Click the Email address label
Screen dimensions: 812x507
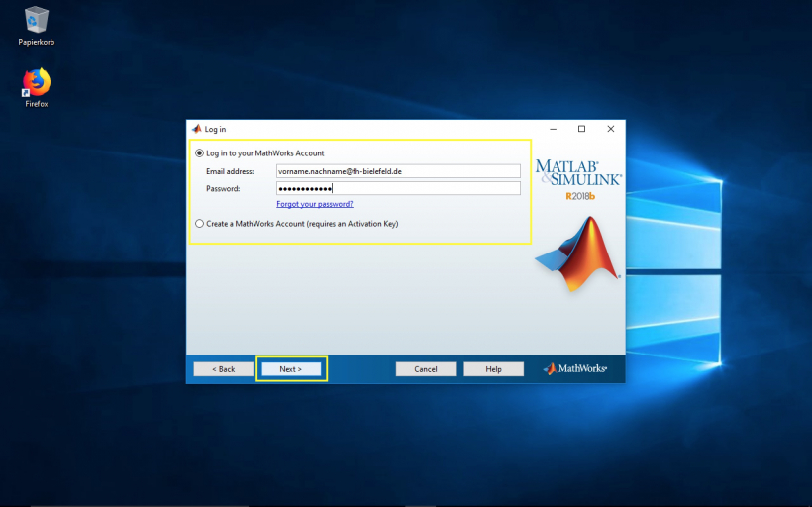pos(230,171)
